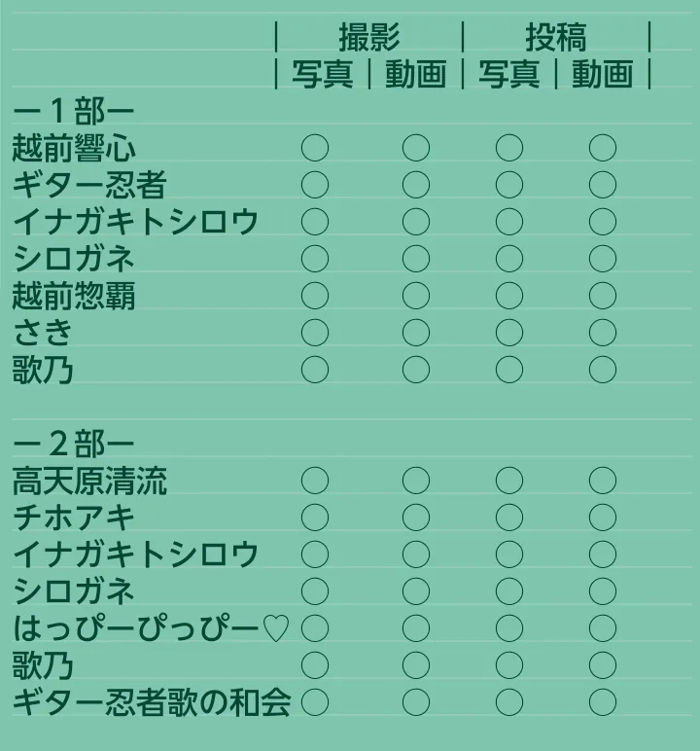Mark はっぴーぴっぴー♡ 撮影 動画 circle
700x751 pixels.
coord(415,627)
